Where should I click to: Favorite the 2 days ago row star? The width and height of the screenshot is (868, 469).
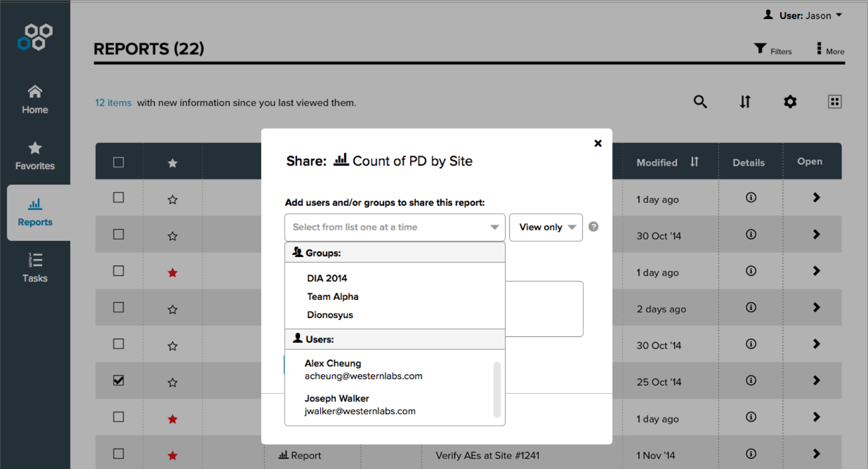[x=173, y=309]
